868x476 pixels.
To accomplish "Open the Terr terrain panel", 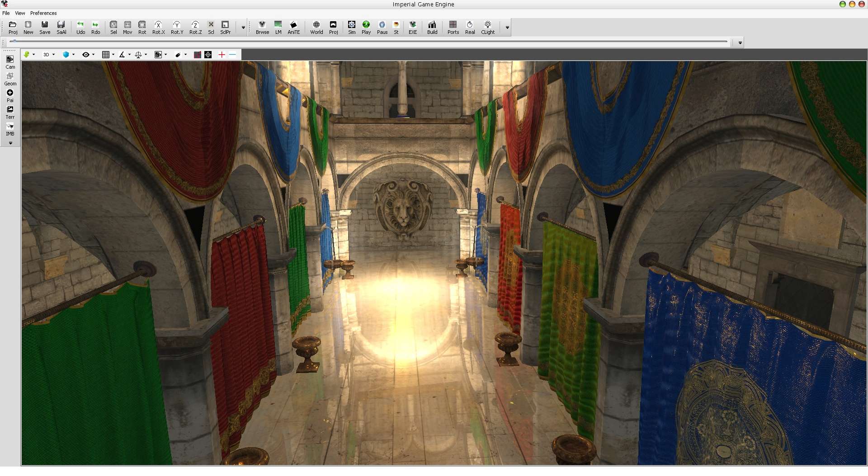I will (10, 112).
